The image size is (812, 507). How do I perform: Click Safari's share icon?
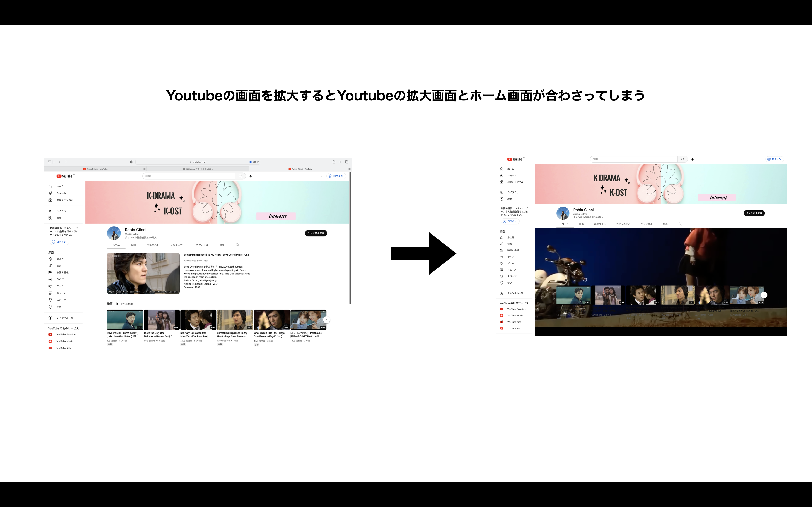click(334, 162)
